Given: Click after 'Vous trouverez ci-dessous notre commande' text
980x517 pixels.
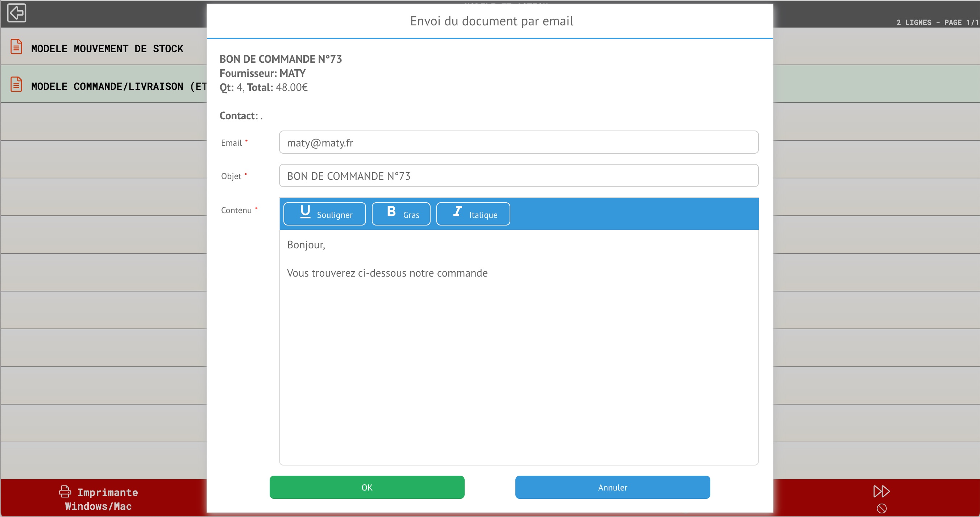Looking at the screenshot, I should click(489, 273).
